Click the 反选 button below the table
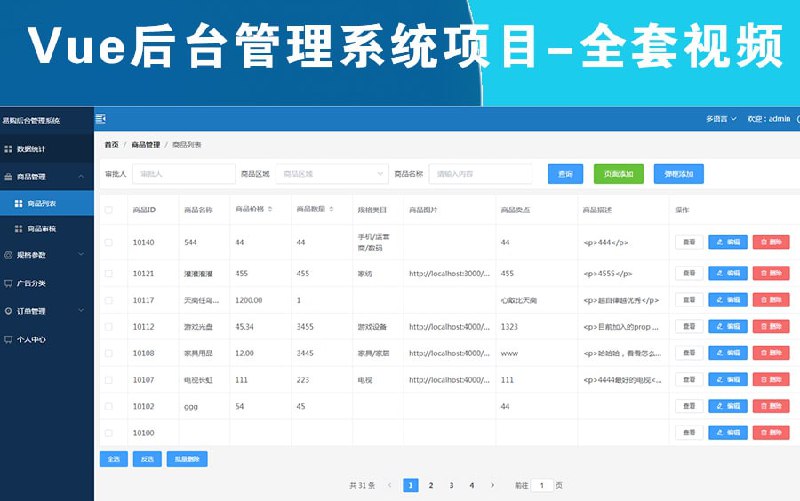 (x=147, y=459)
